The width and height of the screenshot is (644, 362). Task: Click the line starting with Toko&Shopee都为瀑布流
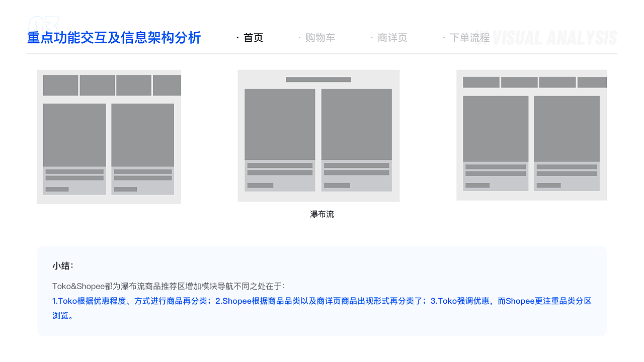[x=169, y=286]
